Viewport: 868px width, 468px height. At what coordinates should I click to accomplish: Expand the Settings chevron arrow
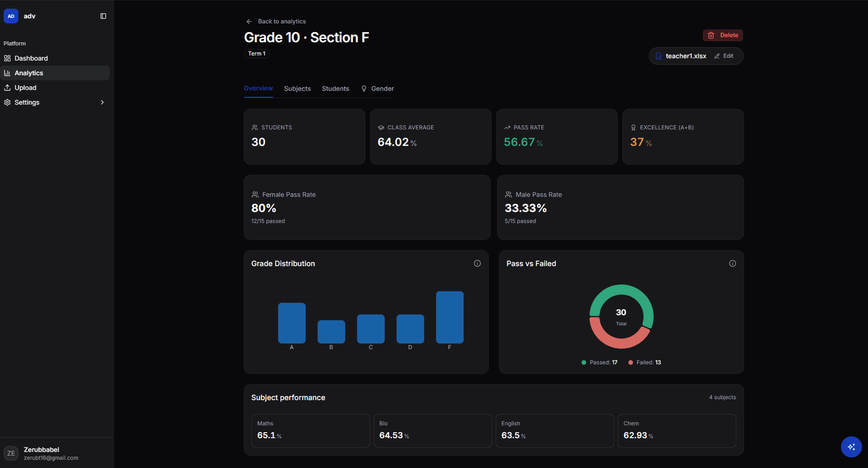[x=102, y=102]
